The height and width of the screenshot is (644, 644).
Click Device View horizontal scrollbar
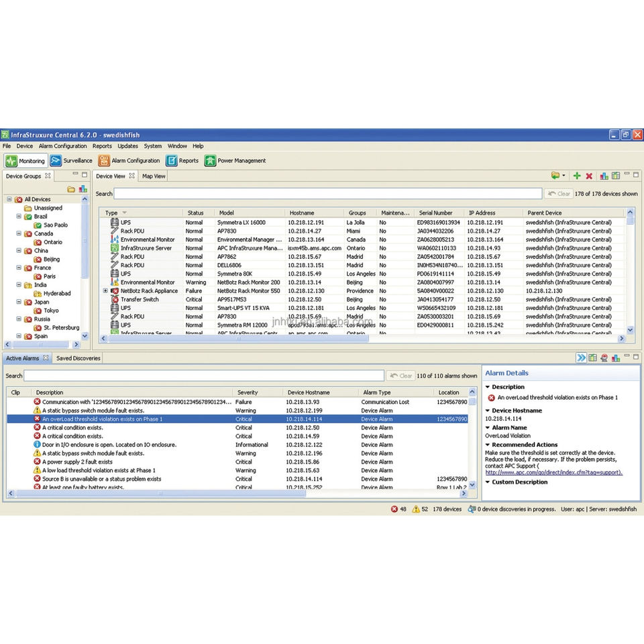[238, 338]
